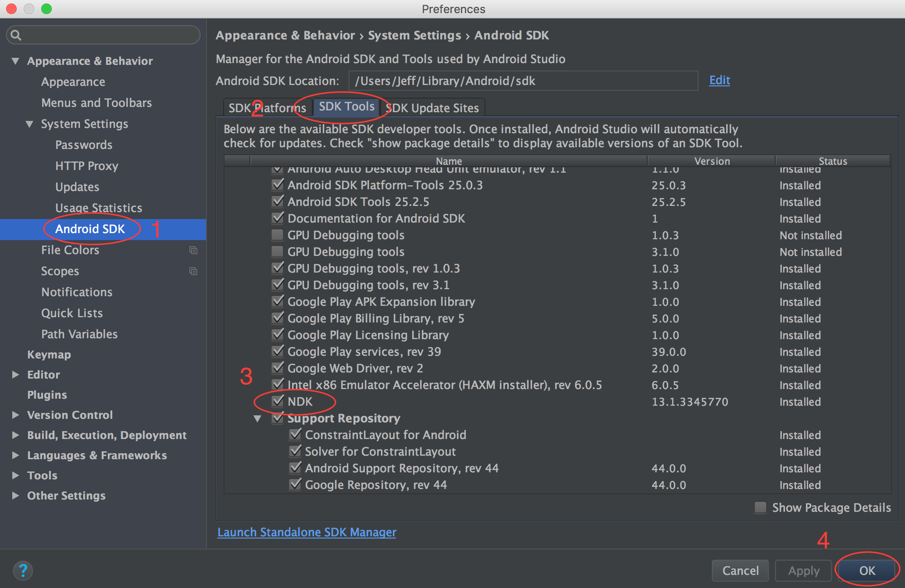Expand Languages & Frameworks node
The image size is (905, 588).
click(x=16, y=455)
